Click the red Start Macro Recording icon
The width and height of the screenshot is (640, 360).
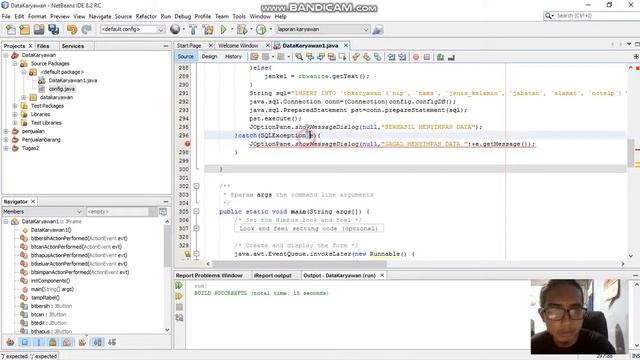416,57
